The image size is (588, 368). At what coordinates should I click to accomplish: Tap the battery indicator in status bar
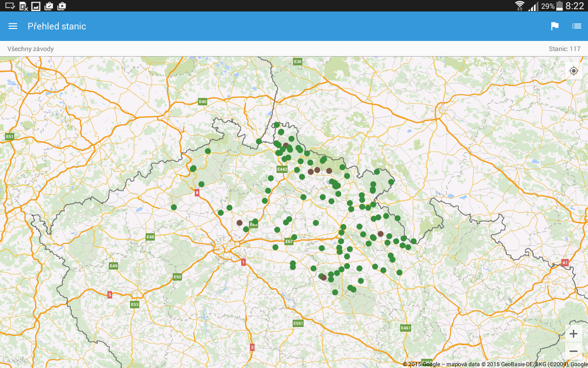tap(560, 6)
